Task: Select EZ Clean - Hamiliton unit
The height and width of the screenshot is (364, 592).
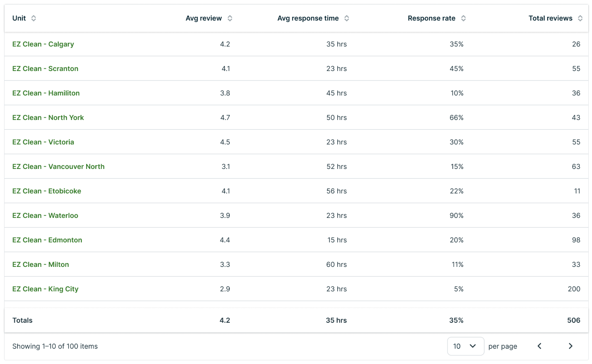Action: coord(46,93)
